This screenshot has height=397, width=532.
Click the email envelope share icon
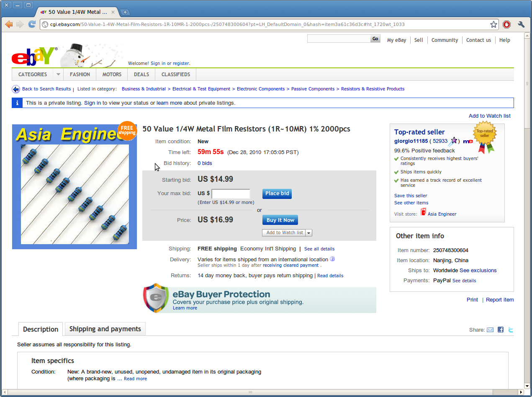[x=490, y=330]
